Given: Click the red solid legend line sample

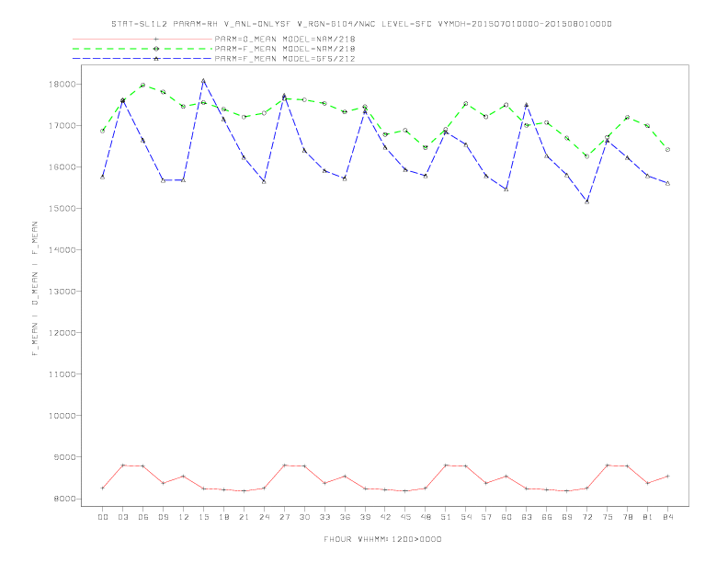Looking at the screenshot, I should click(x=142, y=39).
